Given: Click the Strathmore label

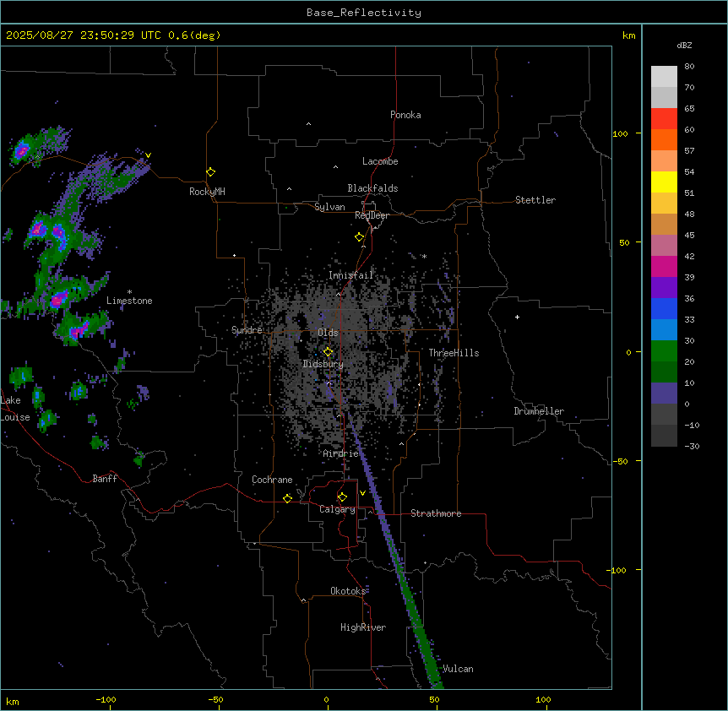Looking at the screenshot, I should tap(436, 513).
